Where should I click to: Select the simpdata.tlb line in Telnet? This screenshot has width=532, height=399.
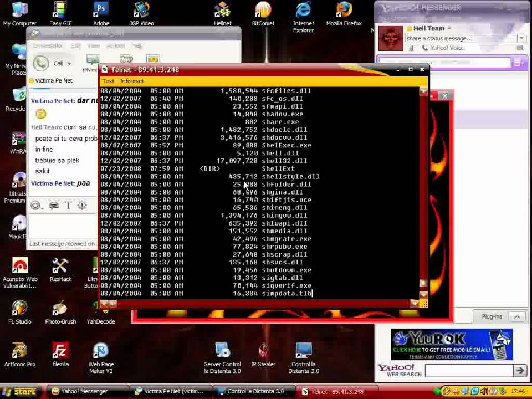tap(206, 294)
